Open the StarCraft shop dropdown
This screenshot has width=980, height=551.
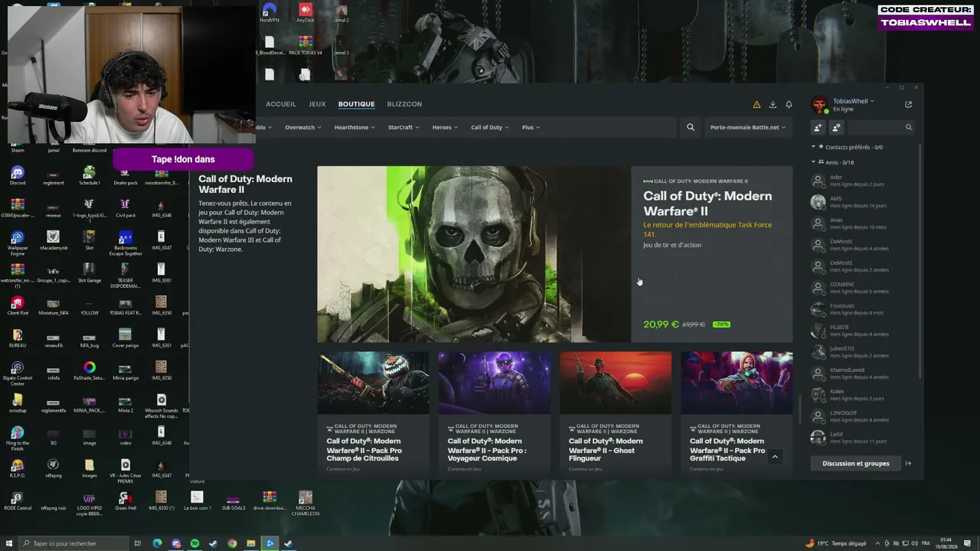pyautogui.click(x=403, y=127)
